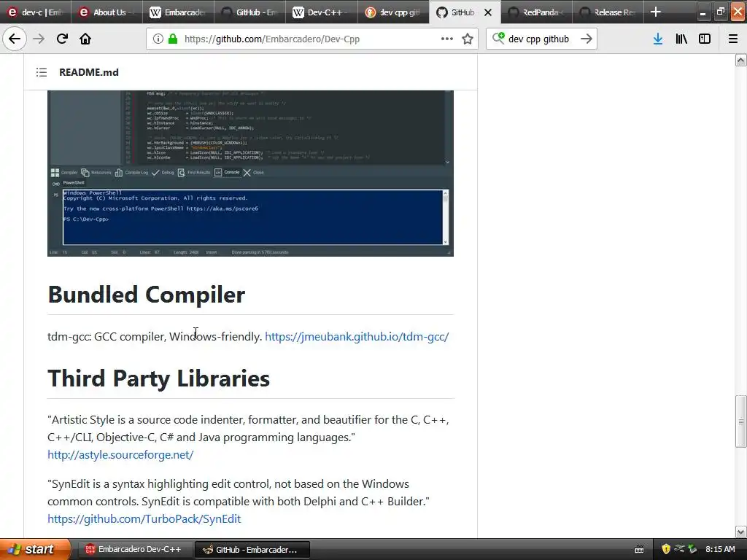Click the green tray icon beside the clock
Image resolution: width=747 pixels, height=560 pixels.
point(692,549)
